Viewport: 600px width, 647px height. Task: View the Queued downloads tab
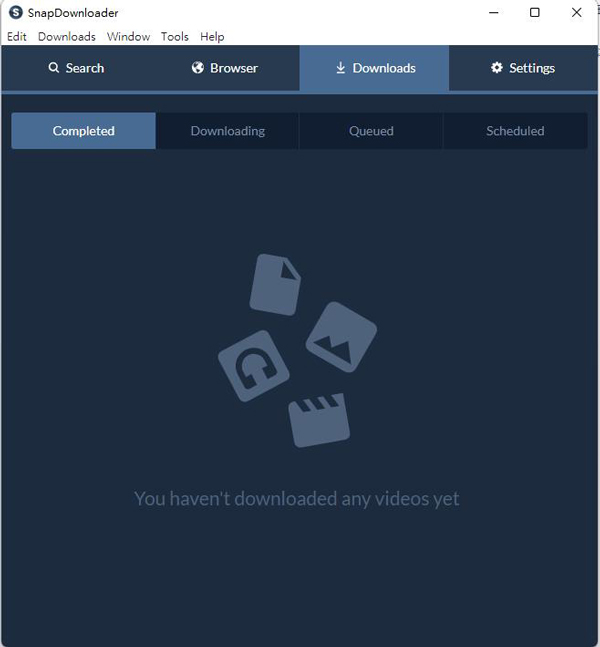point(371,131)
